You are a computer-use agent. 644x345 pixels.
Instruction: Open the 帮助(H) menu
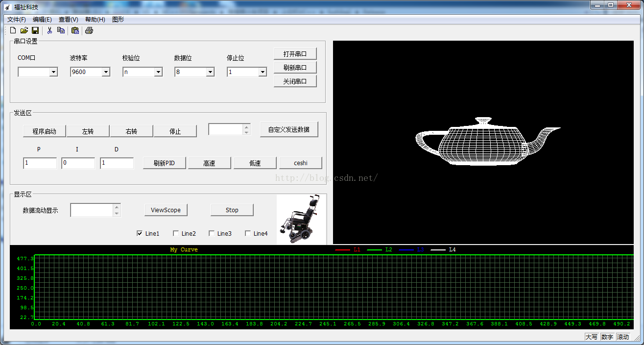[x=95, y=20]
